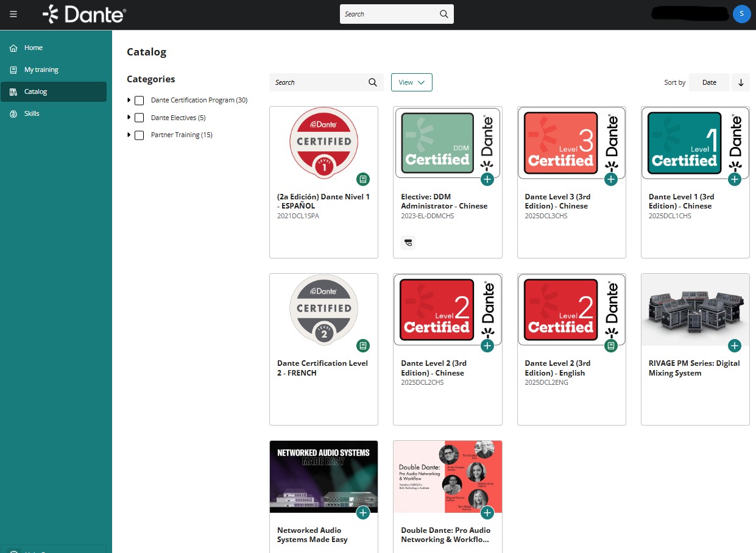
Task: Check the Partner Training checkbox
Action: 139,135
